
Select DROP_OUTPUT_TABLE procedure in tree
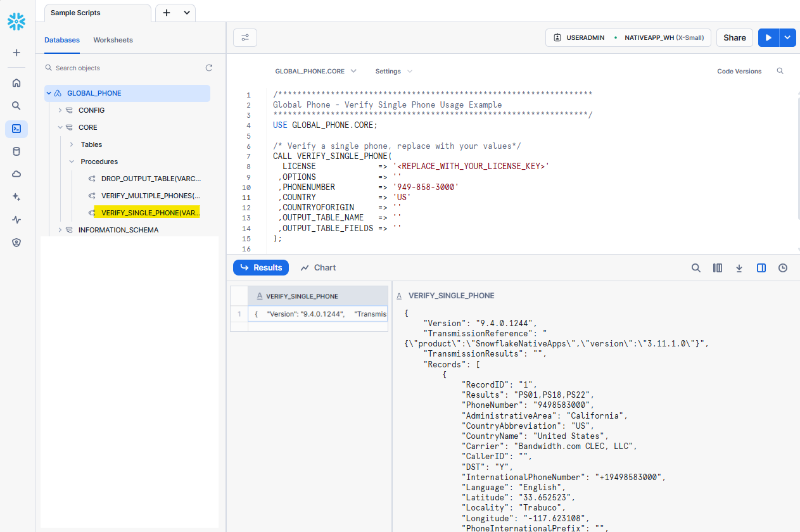(x=151, y=179)
